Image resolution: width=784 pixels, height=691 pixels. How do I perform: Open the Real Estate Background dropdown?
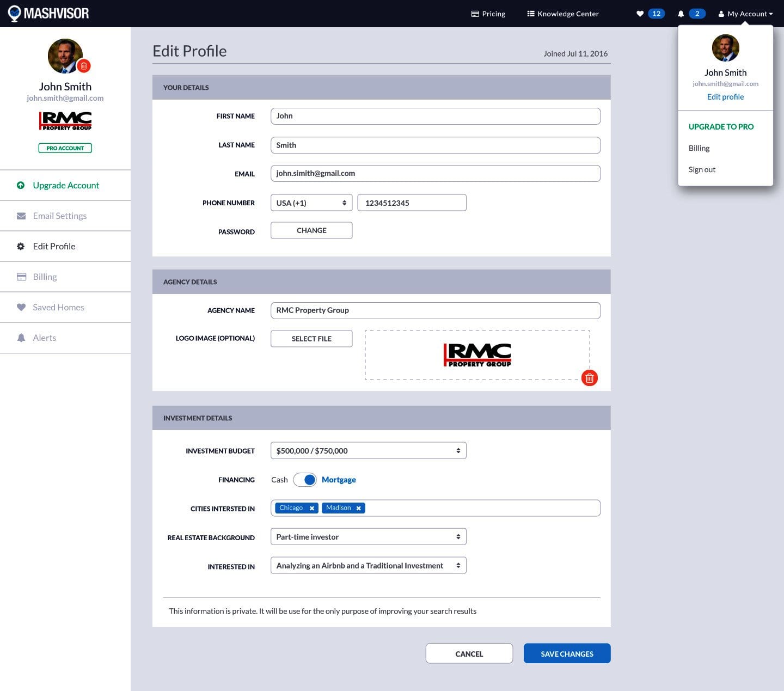368,537
